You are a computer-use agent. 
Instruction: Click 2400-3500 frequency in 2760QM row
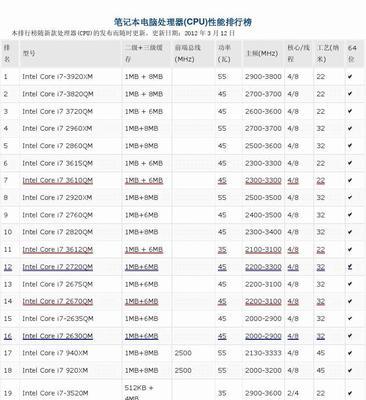263,215
